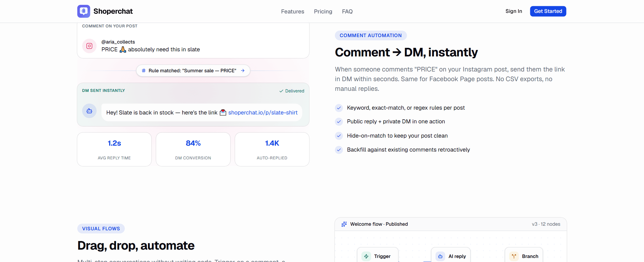Click the Sign In link

tap(514, 11)
